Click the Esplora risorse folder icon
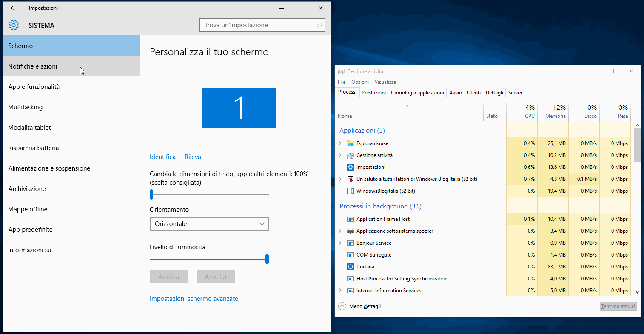This screenshot has height=334, width=644. coord(350,143)
